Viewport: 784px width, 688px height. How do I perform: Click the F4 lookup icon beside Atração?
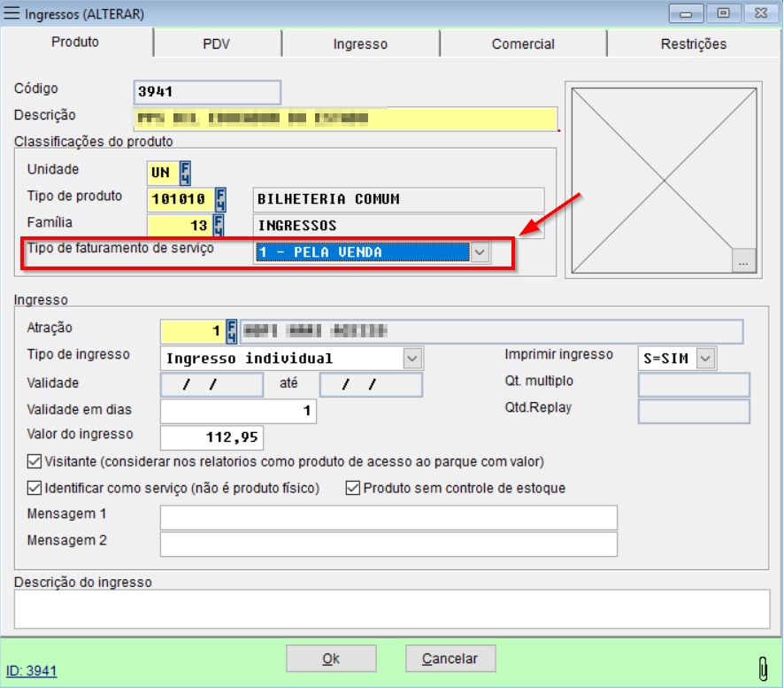(x=232, y=331)
